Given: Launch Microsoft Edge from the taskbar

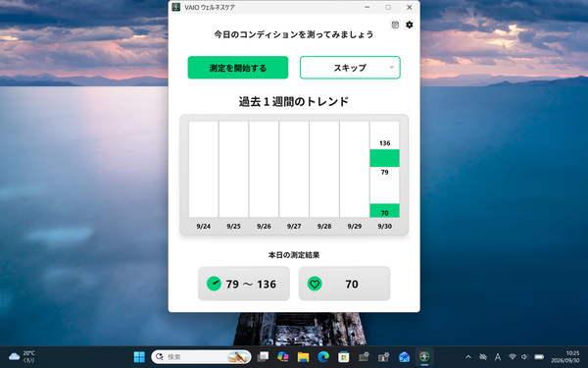Looking at the screenshot, I should (323, 357).
